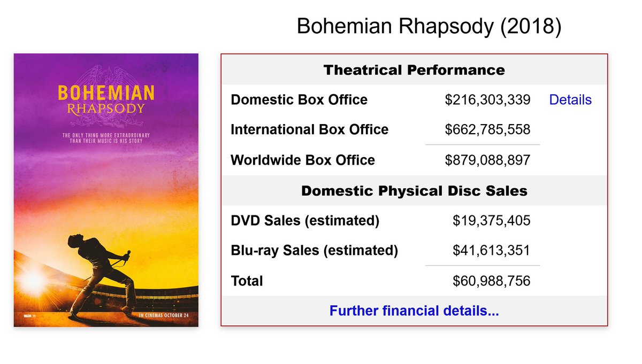Image resolution: width=642 pixels, height=364 pixels.
Task: Select the $662,785,558 international figure
Action: [487, 130]
